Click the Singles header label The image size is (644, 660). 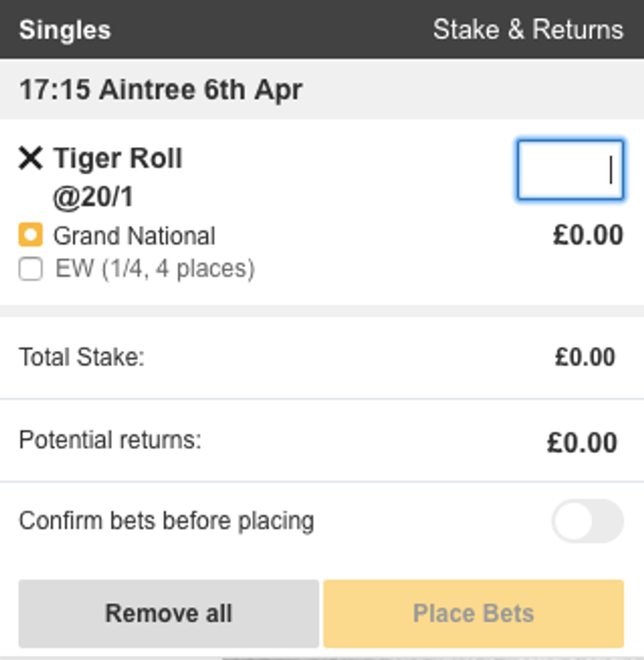[65, 30]
